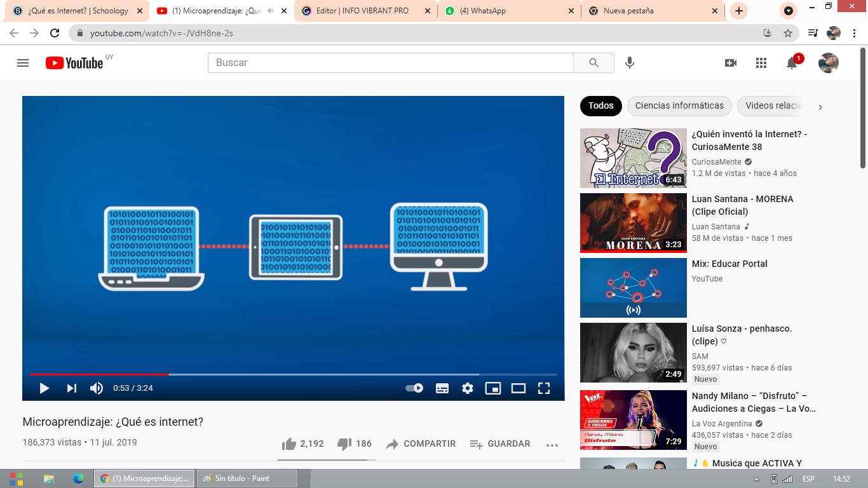This screenshot has height=488, width=868.
Task: Bookmark this page with the star
Action: click(788, 33)
